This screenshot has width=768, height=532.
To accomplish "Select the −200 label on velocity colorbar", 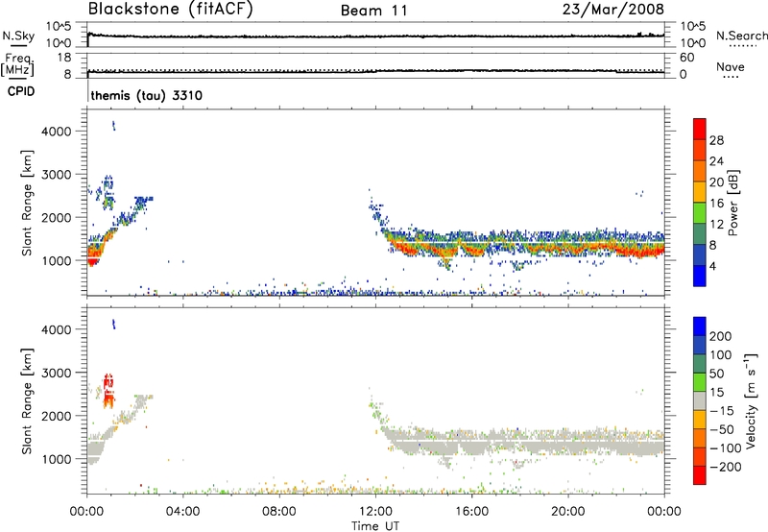I will [725, 467].
